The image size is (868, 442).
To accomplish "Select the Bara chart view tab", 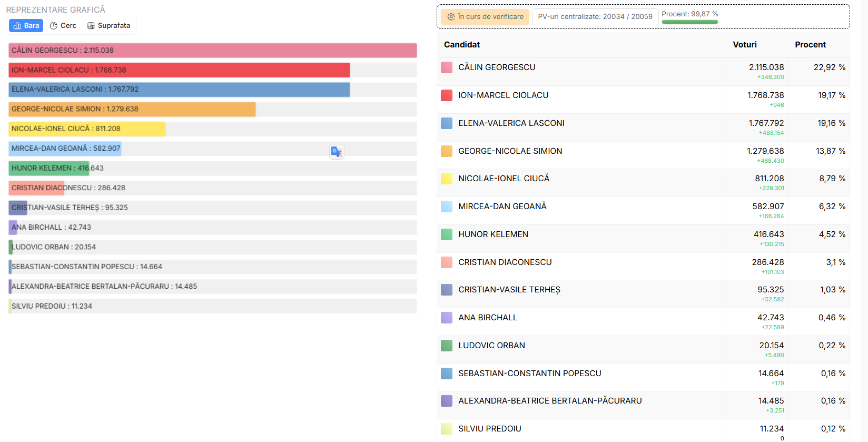I will click(26, 26).
